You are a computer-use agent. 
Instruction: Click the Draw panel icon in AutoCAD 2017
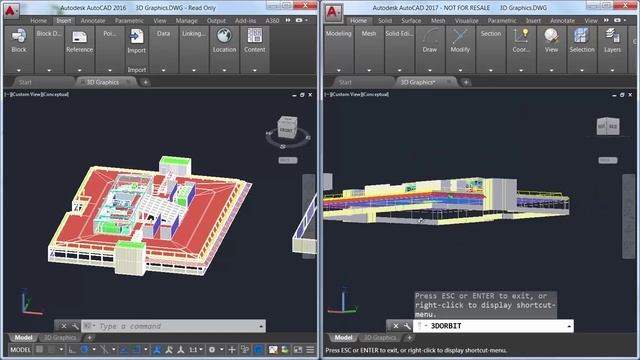coord(429,36)
